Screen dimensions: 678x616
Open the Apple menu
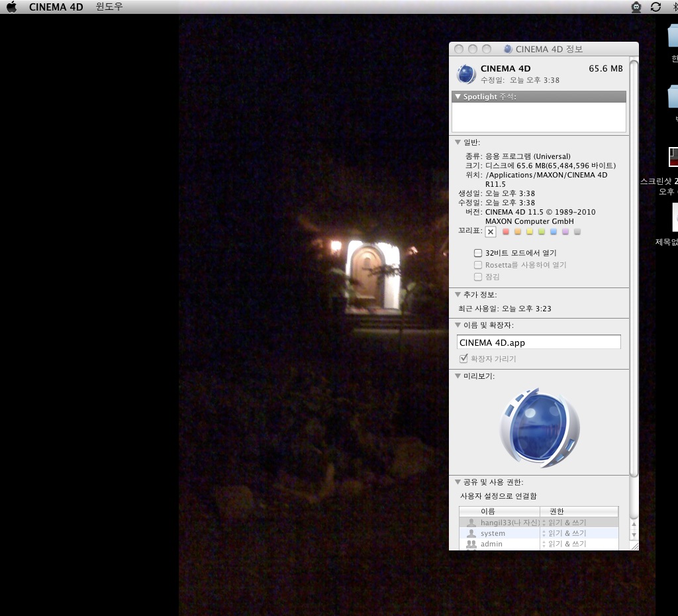click(x=12, y=7)
